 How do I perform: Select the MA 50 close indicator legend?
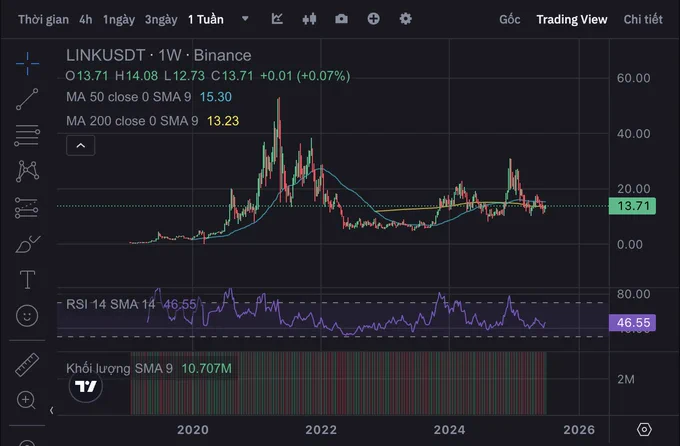[128, 97]
